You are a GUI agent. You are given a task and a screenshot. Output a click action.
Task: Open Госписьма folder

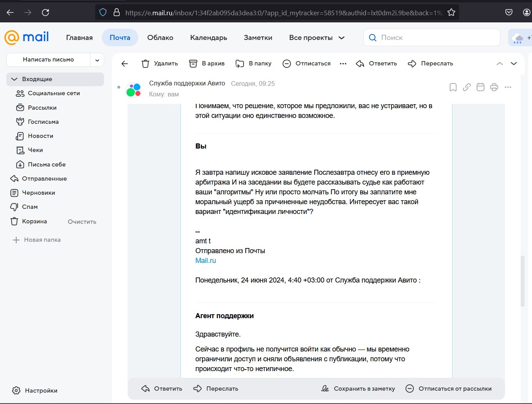(x=55, y=122)
